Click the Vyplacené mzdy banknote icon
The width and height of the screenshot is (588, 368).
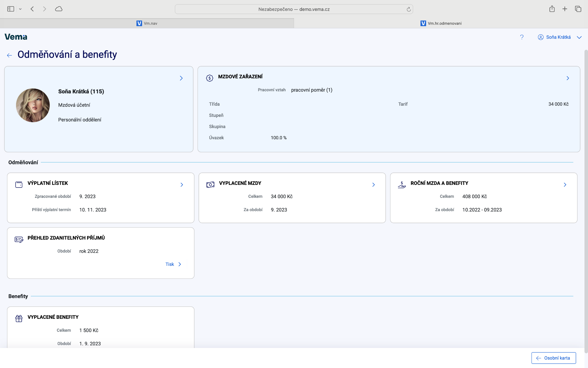tap(210, 185)
